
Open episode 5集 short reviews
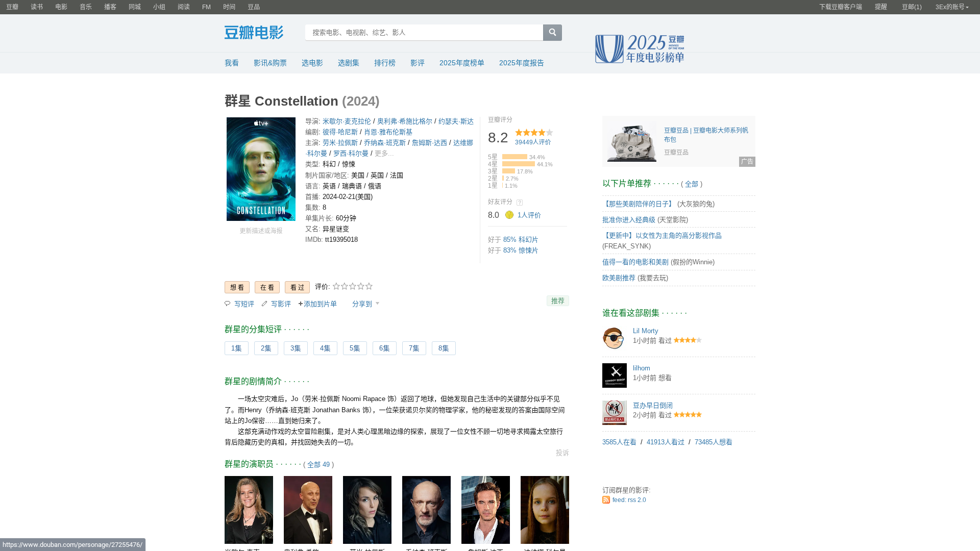click(355, 348)
